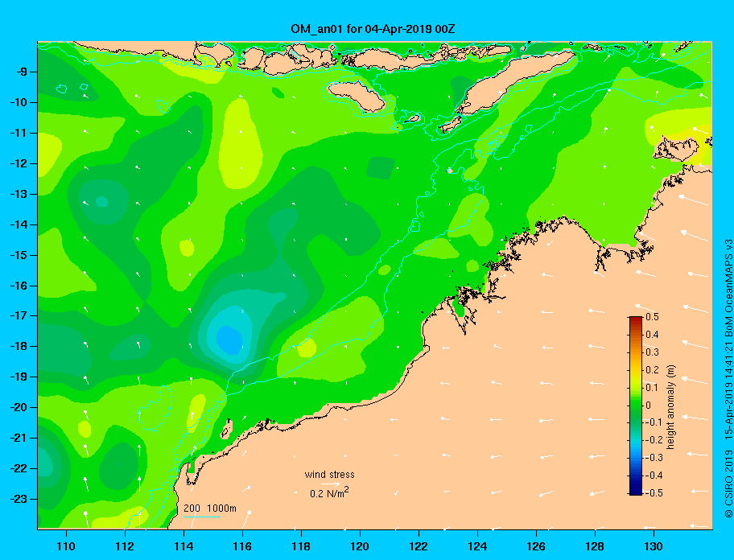
Task: Click the '-18' latitude axis label
Action: (x=18, y=346)
